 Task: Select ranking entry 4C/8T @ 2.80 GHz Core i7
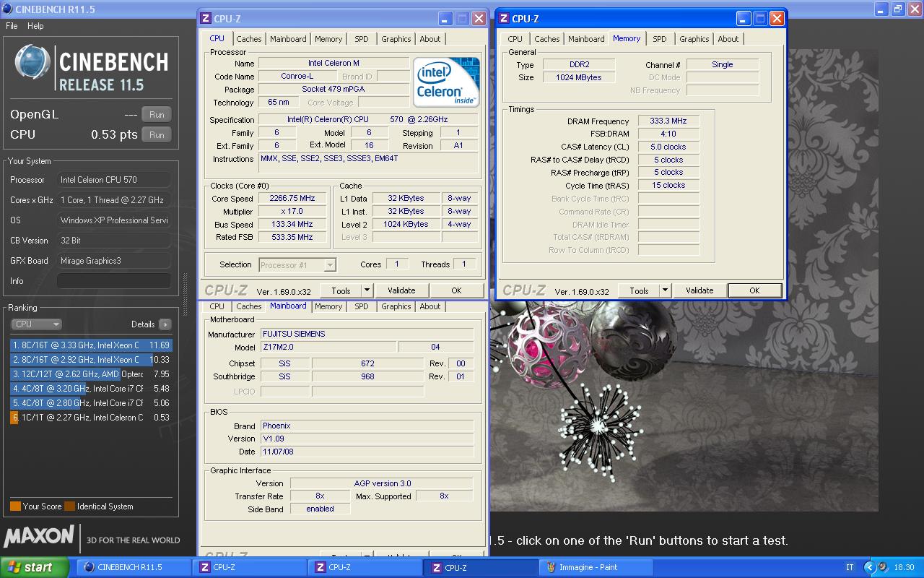coord(91,403)
